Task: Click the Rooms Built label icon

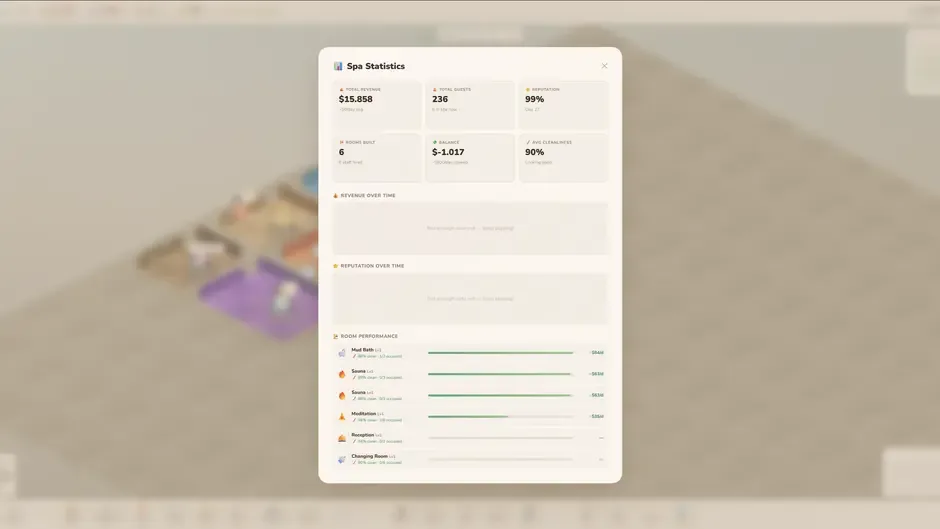Action: (x=342, y=142)
